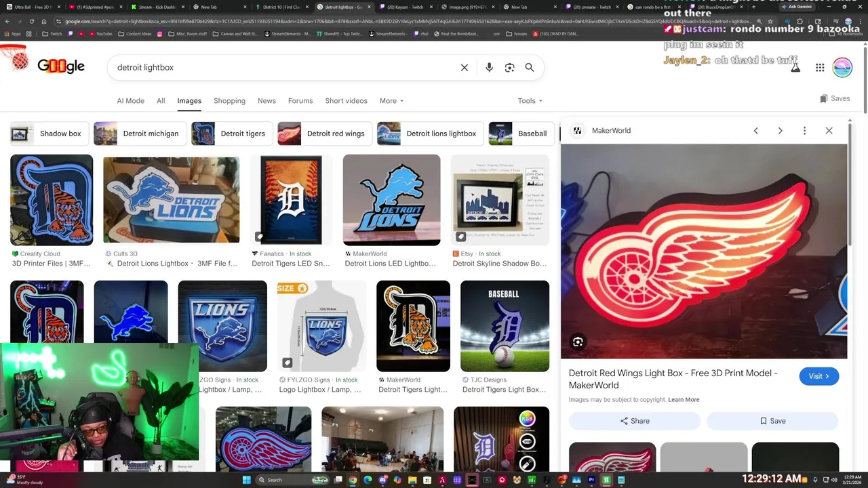The width and height of the screenshot is (868, 488).
Task: Open Discord from the taskbar
Action: 382,480
